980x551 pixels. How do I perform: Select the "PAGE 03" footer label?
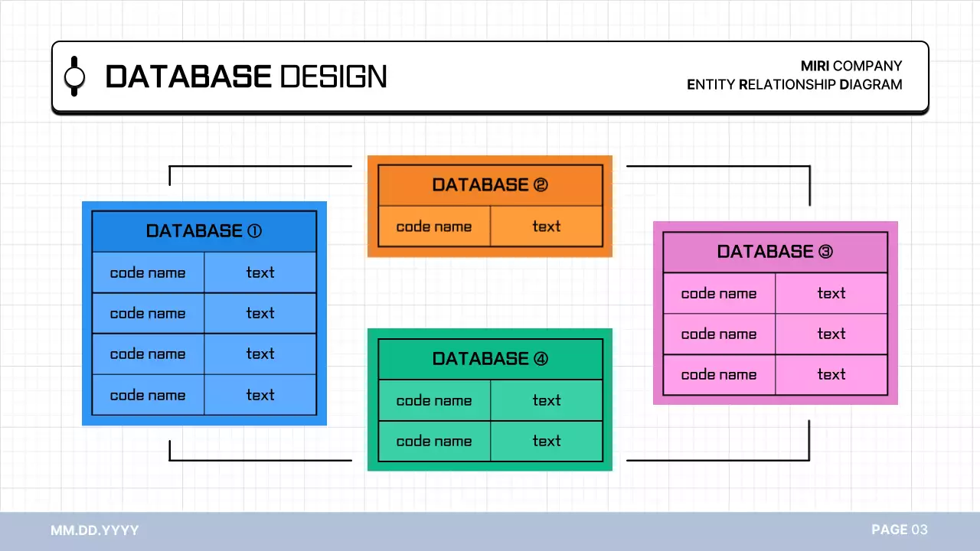[x=899, y=530]
